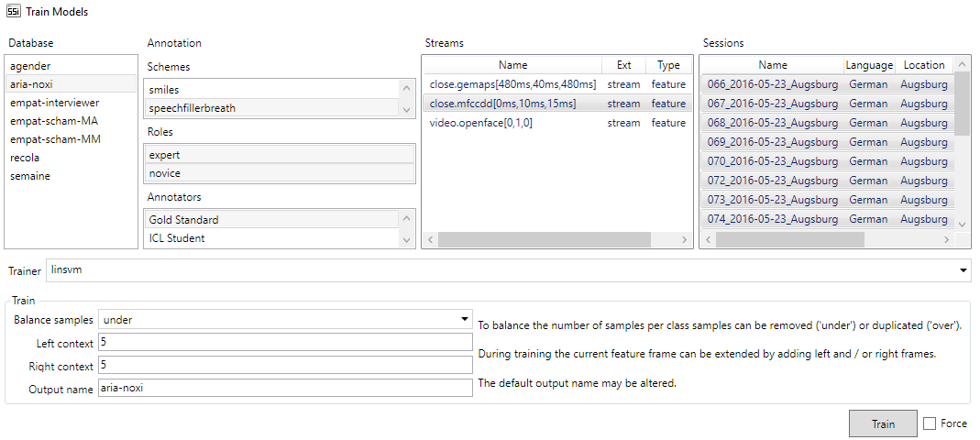Select the recola database entry
This screenshot has width=980, height=440.
pos(25,158)
